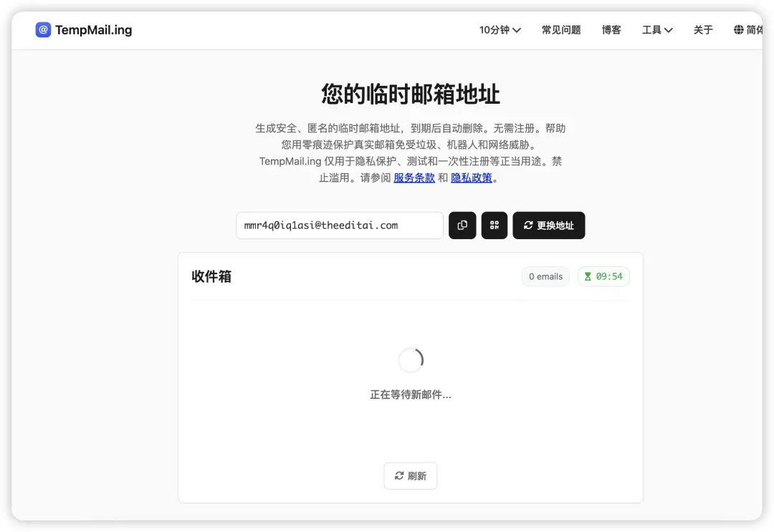Click the 服务条款 link
774x532 pixels.
414,178
